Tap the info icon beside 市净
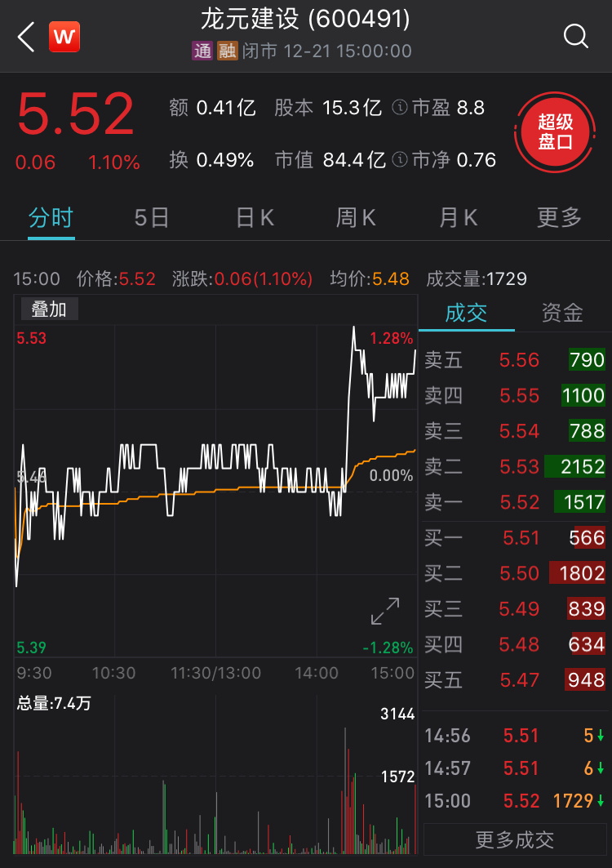Viewport: 612px width, 868px height. pos(400,159)
